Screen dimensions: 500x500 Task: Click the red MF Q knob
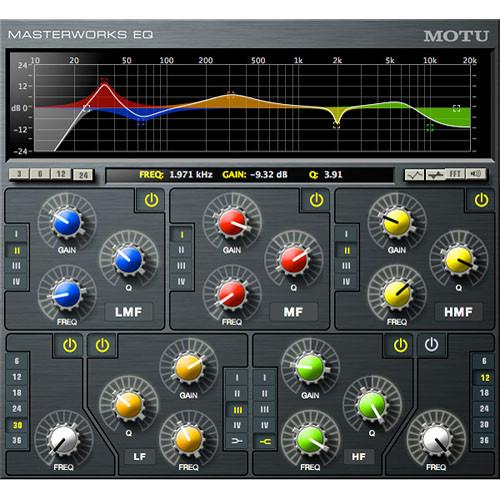[294, 260]
